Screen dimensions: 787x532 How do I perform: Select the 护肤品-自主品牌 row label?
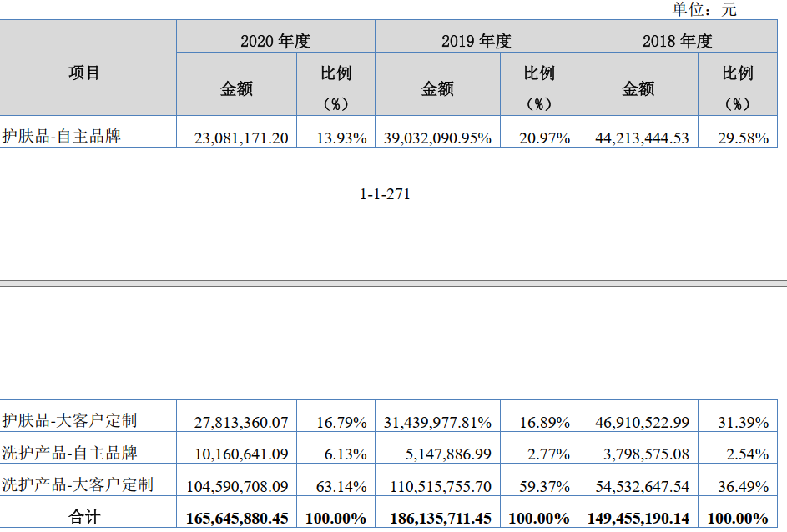point(62,136)
